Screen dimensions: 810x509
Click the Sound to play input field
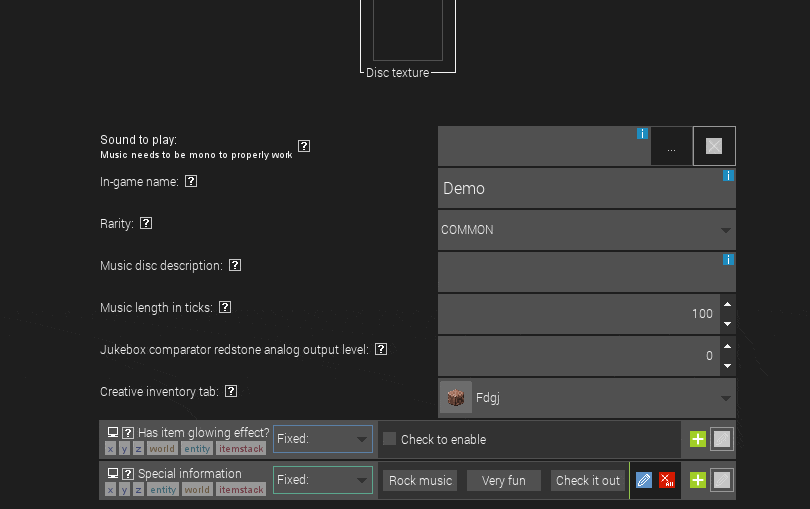(x=544, y=146)
